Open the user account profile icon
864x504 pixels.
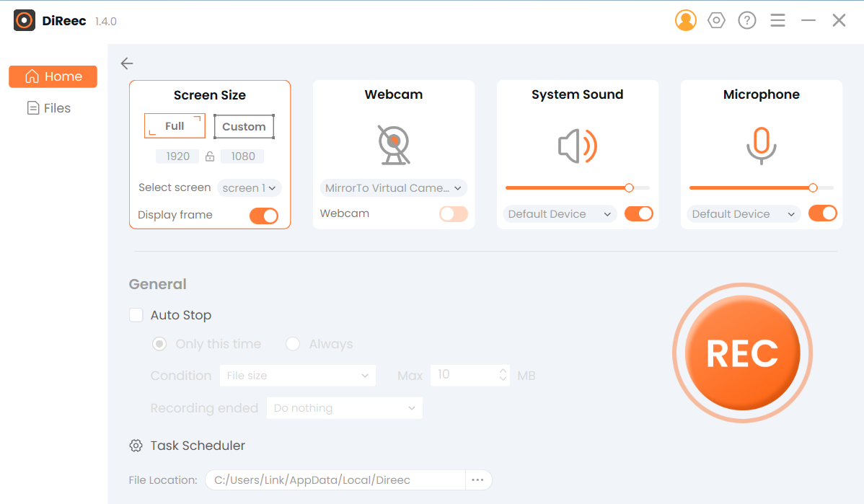pos(685,20)
